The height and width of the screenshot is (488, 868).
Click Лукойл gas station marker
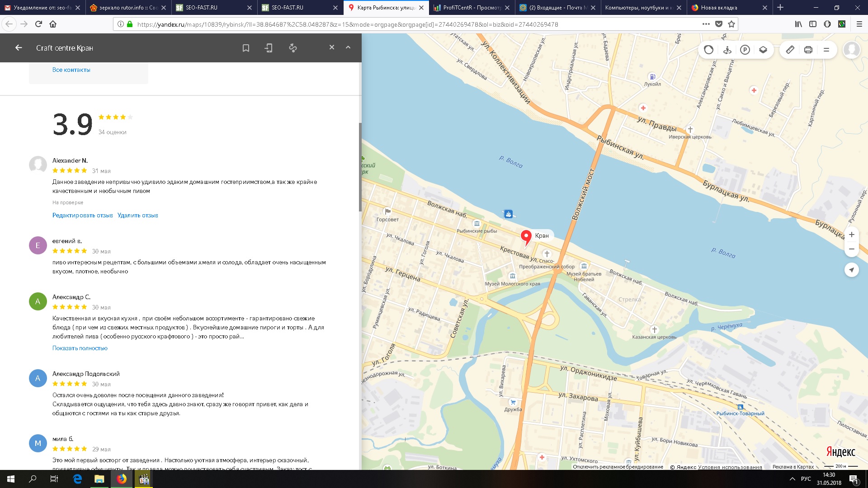point(652,77)
